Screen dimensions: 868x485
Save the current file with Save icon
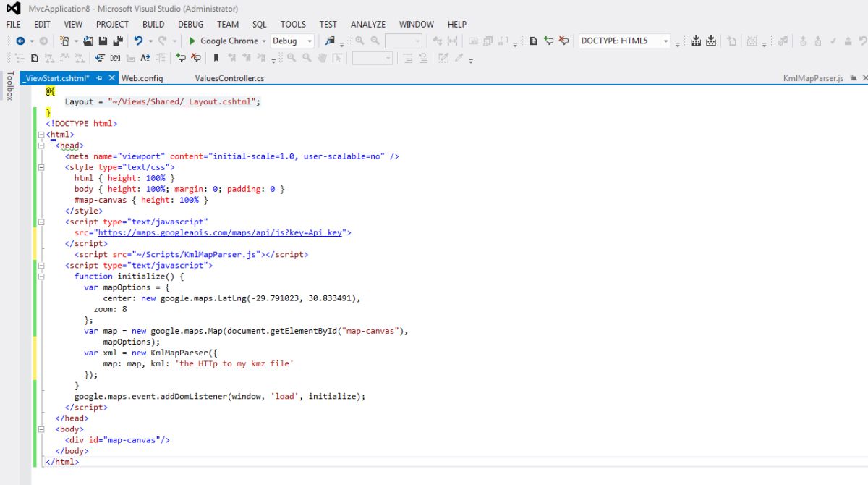click(103, 41)
